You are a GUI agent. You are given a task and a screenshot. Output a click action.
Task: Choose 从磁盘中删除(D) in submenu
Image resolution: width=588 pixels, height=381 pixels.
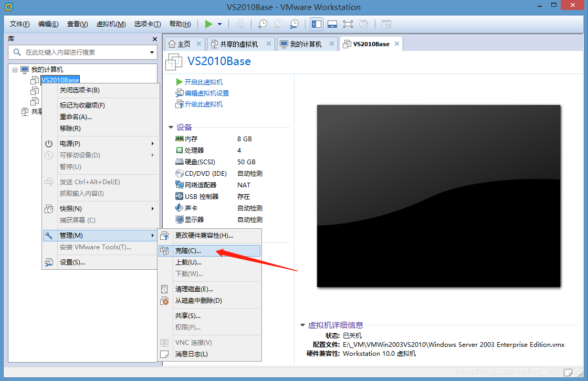click(209, 301)
